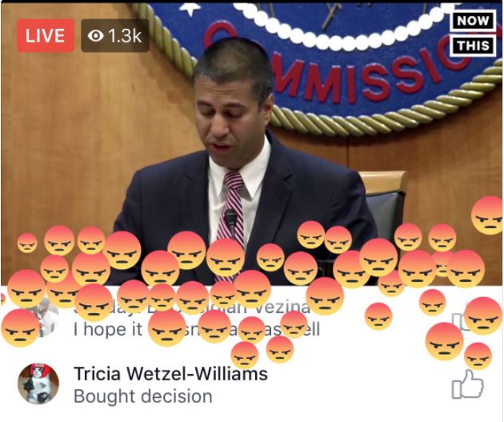Tap the highest angry emoji at video's right edge
504x422 pixels.
[488, 215]
